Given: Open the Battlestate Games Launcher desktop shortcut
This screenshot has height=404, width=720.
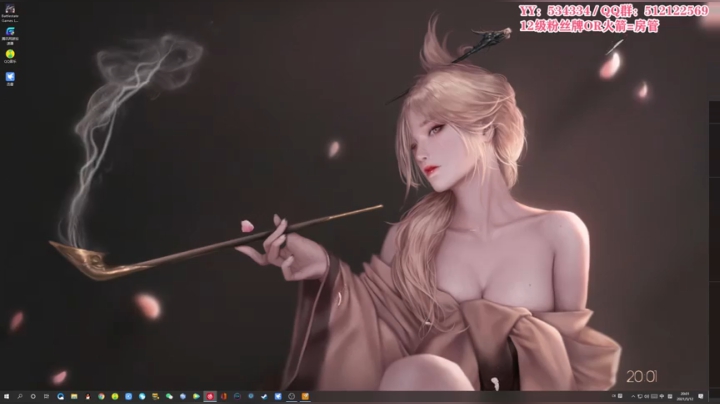Looking at the screenshot, I should tap(10, 12).
